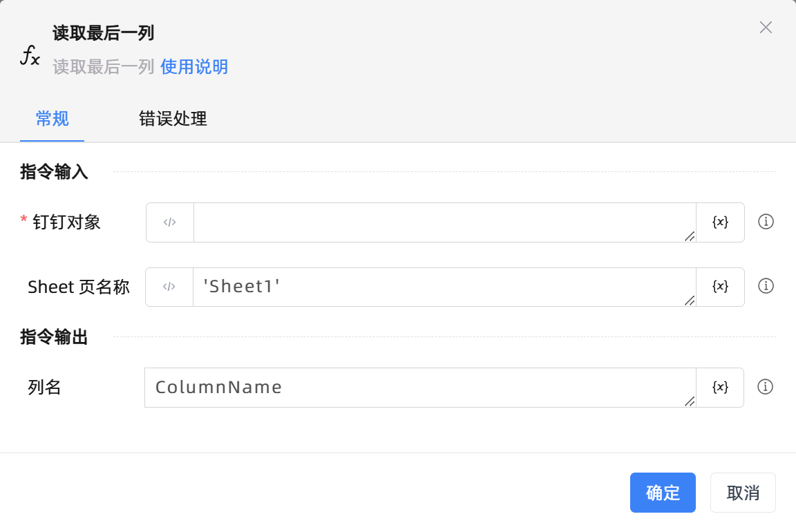Open variable picker for Sheet 页名称 field
The height and width of the screenshot is (532, 796).
tap(720, 287)
